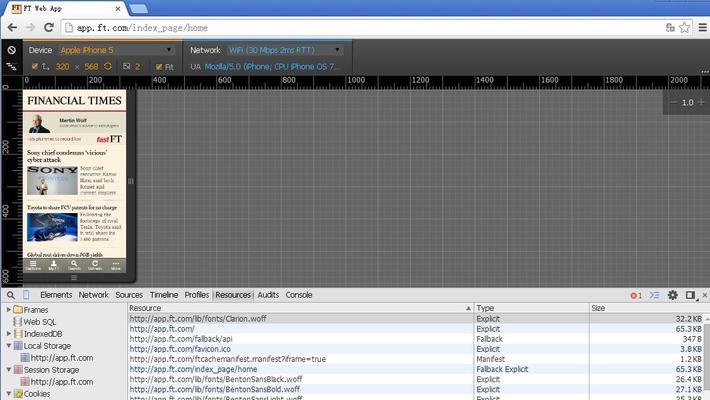Click the UA string Mozilla/5.0 field

point(271,67)
